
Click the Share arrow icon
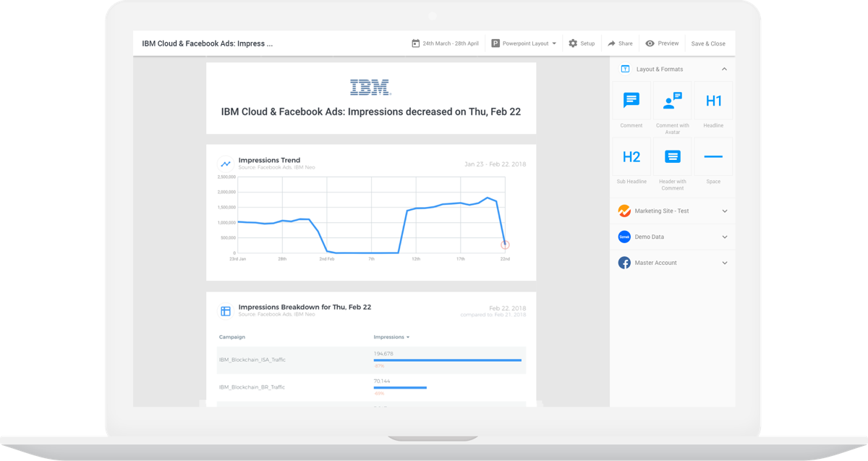click(611, 43)
